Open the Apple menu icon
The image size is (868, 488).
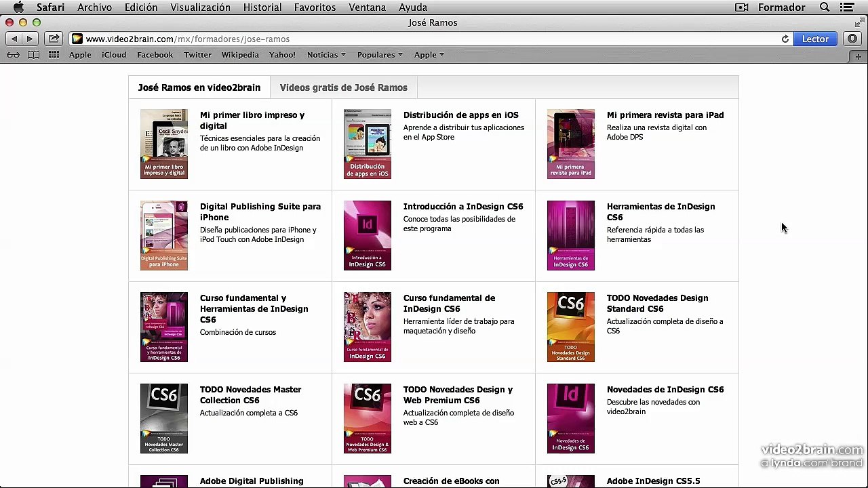[18, 7]
